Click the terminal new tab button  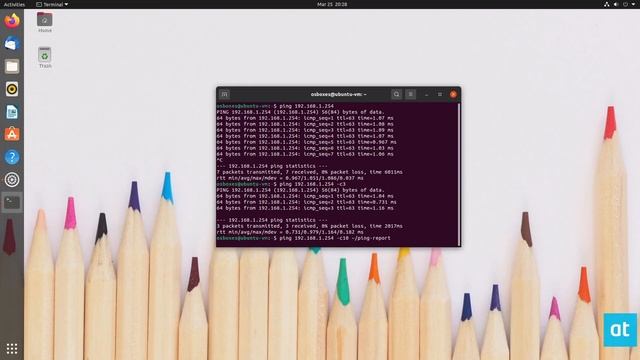pyautogui.click(x=224, y=94)
